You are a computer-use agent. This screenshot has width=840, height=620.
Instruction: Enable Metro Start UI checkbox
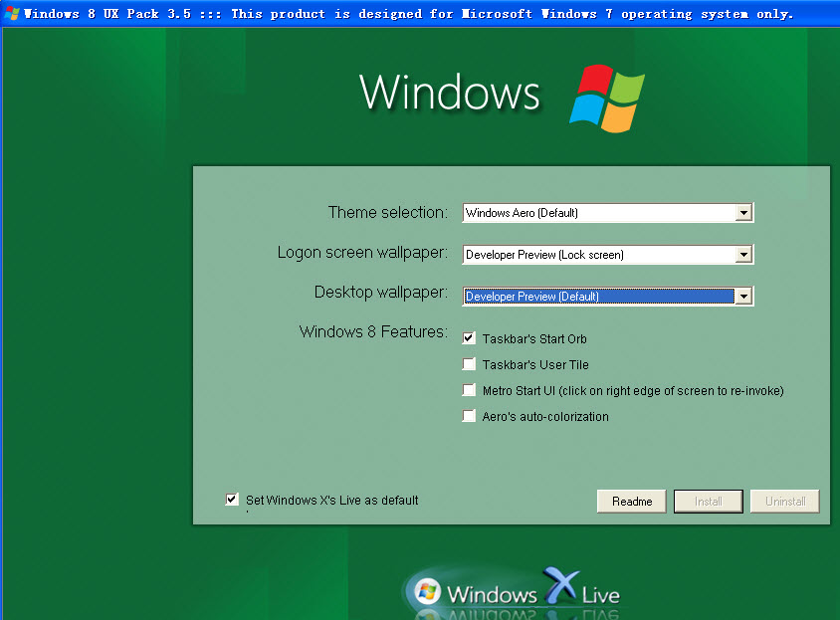pos(469,390)
